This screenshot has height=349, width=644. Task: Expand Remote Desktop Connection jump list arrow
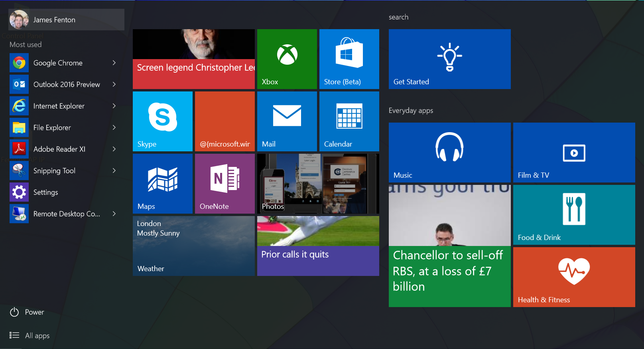point(114,214)
